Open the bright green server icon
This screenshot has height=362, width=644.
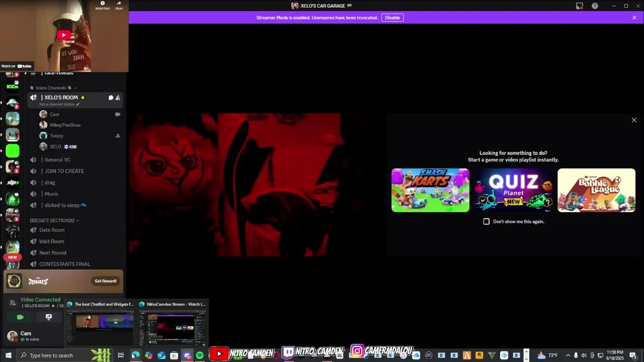click(13, 151)
